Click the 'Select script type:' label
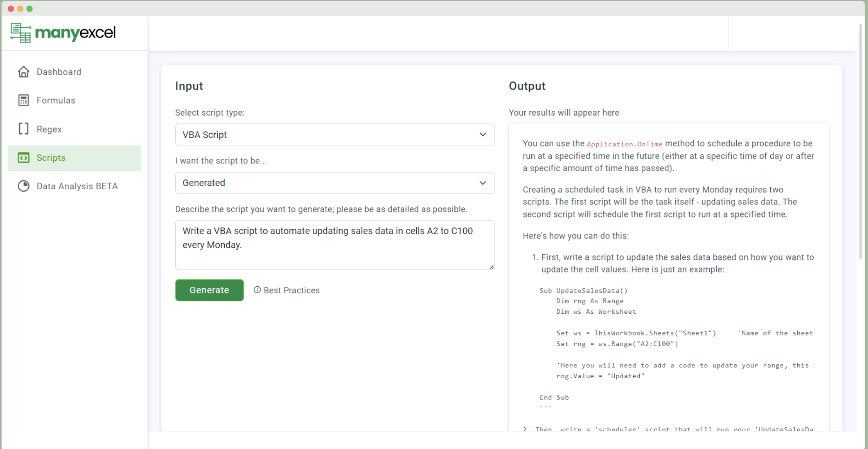 click(210, 113)
